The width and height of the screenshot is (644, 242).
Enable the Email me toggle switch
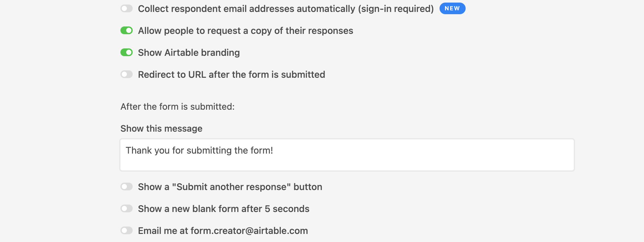point(127,230)
